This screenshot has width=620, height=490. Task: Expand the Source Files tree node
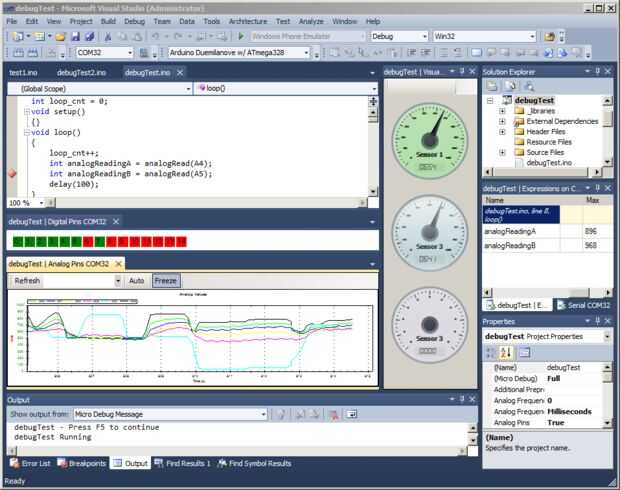pos(502,152)
